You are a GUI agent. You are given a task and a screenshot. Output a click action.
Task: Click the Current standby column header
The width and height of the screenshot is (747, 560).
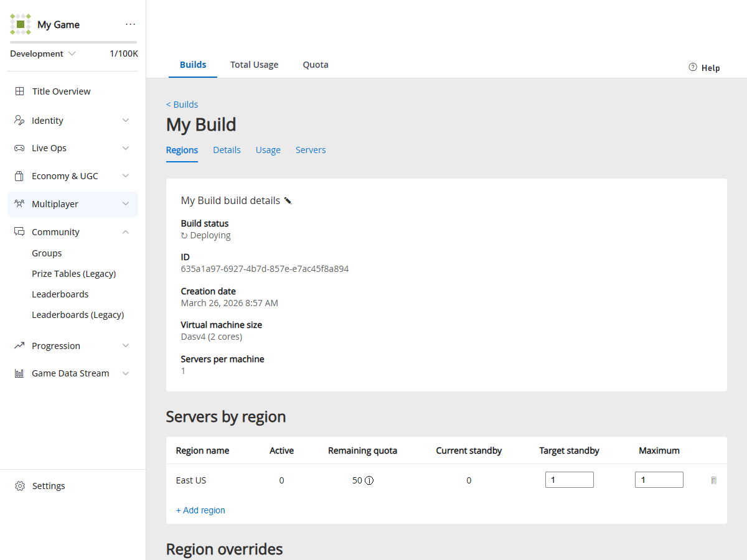click(469, 450)
